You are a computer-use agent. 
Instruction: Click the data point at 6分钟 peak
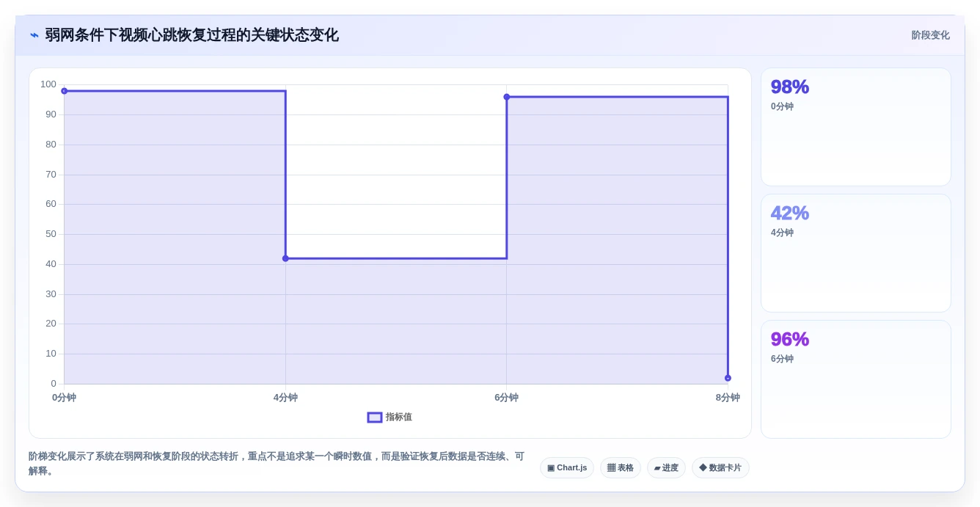507,97
